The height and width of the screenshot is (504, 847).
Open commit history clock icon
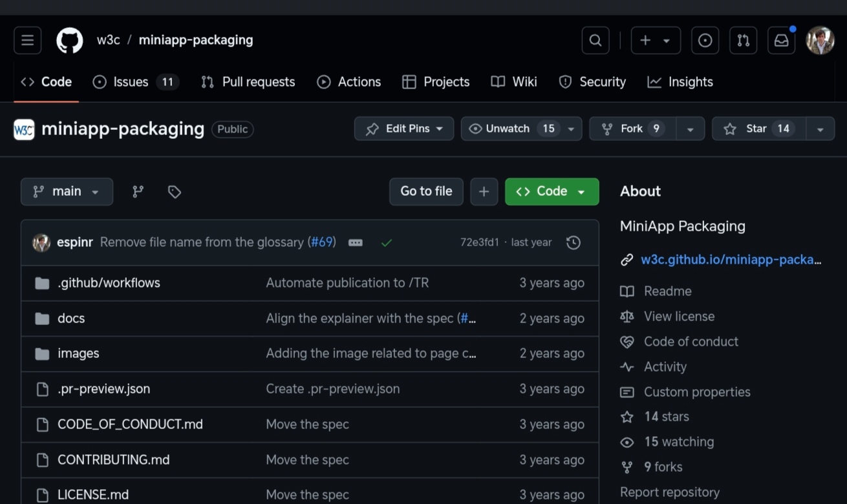click(x=574, y=242)
